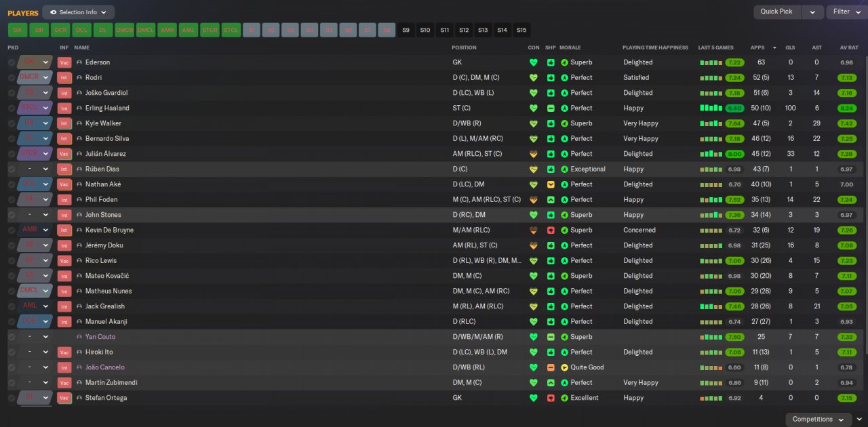The height and width of the screenshot is (427, 868).
Task: Click Manuel Akanji's Int status badge
Action: tap(64, 321)
